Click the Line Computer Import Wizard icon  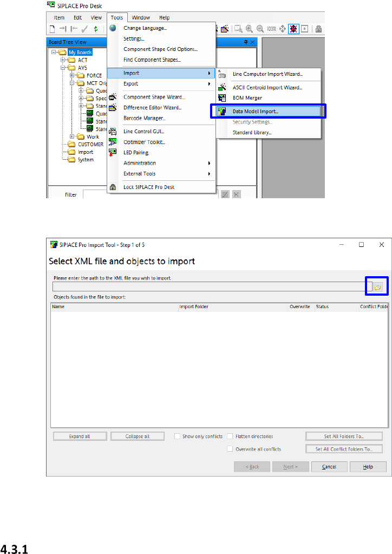(222, 74)
